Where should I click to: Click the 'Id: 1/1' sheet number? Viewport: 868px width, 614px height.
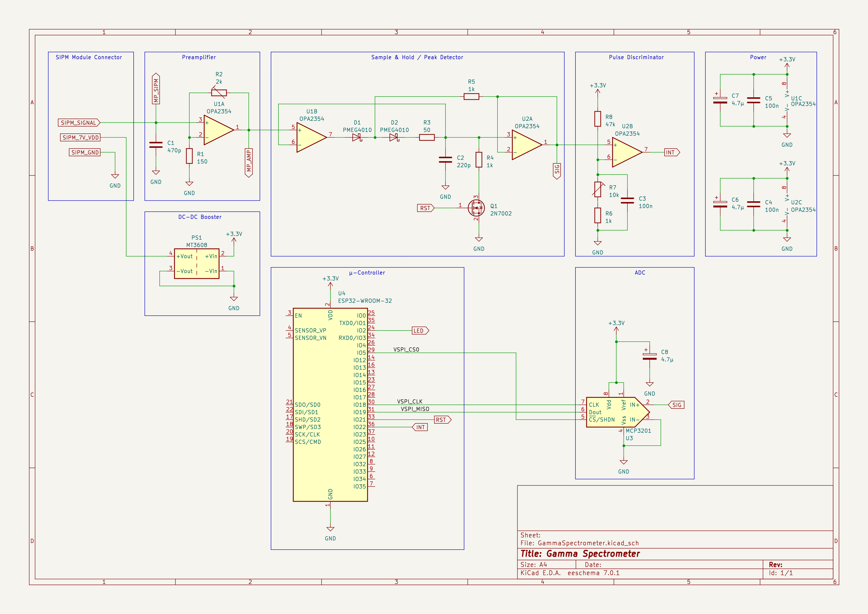pyautogui.click(x=781, y=573)
